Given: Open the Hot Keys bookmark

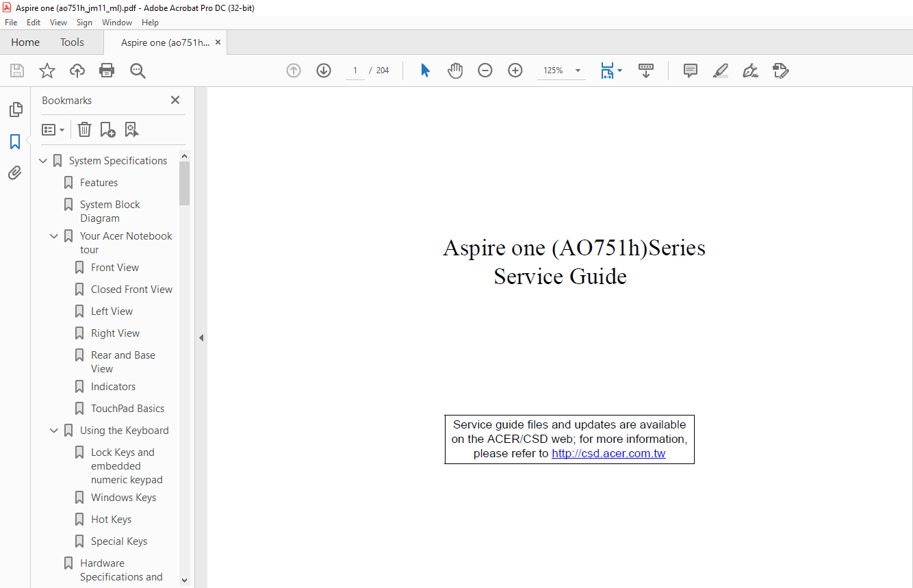Looking at the screenshot, I should [x=111, y=520].
